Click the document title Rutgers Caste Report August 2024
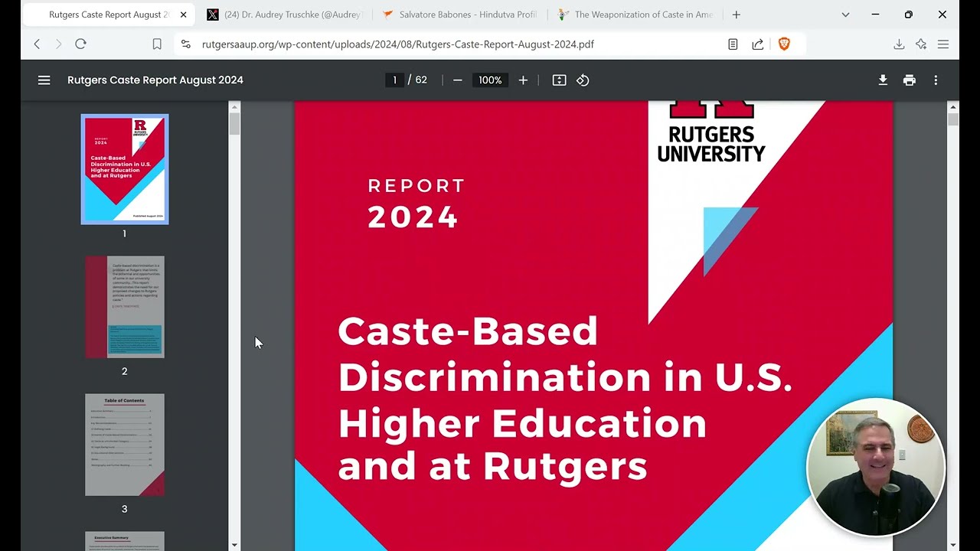Image resolution: width=980 pixels, height=551 pixels. [x=155, y=80]
